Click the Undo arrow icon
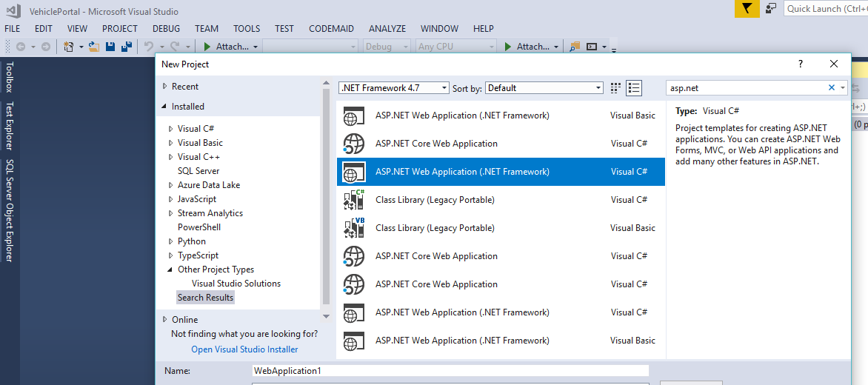This screenshot has width=868, height=385. [148, 47]
